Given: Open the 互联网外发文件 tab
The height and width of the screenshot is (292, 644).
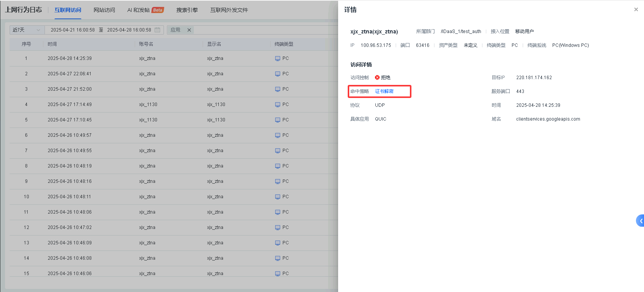Looking at the screenshot, I should [x=229, y=10].
